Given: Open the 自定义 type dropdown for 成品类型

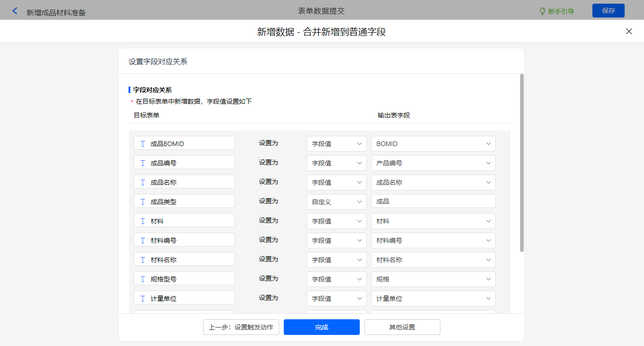Looking at the screenshot, I should tap(336, 202).
